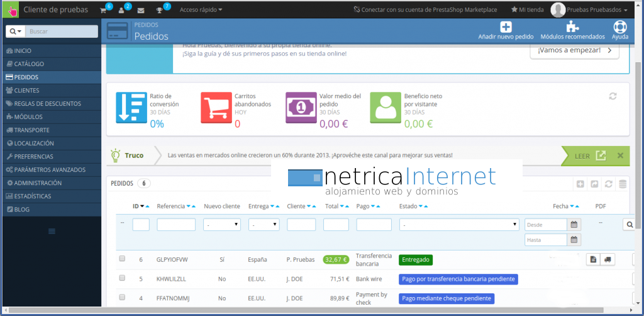Viewport: 644px width, 316px height.
Task: Open MÓDULOS in the sidebar menu
Action: [x=52, y=116]
